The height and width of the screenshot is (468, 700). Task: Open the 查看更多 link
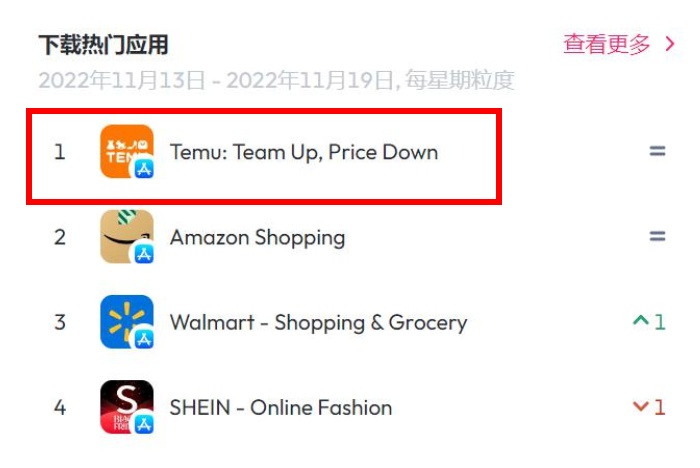click(x=606, y=44)
